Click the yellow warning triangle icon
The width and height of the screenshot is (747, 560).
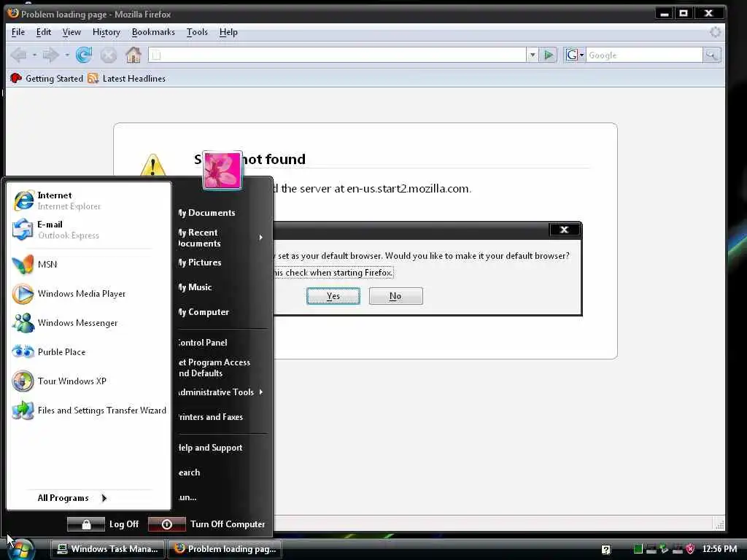(153, 165)
